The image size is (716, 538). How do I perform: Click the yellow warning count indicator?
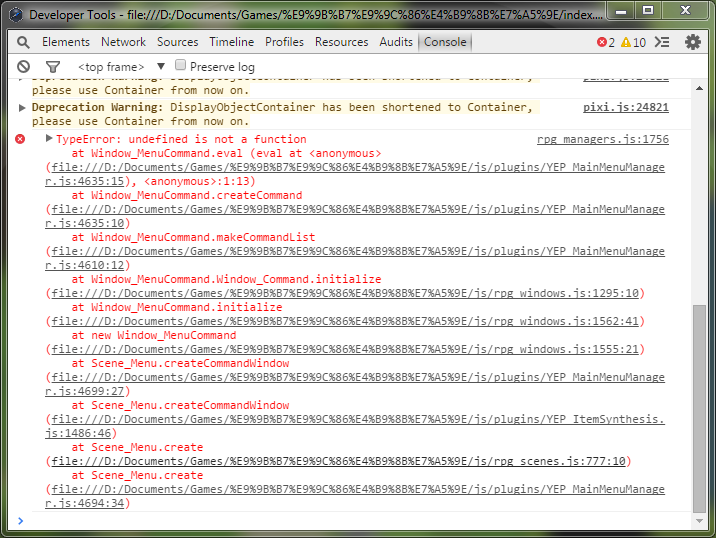coord(633,42)
